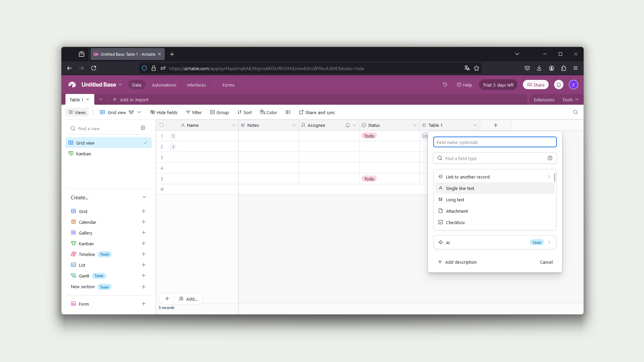Click Add description in field dialog
644x362 pixels.
point(457,262)
